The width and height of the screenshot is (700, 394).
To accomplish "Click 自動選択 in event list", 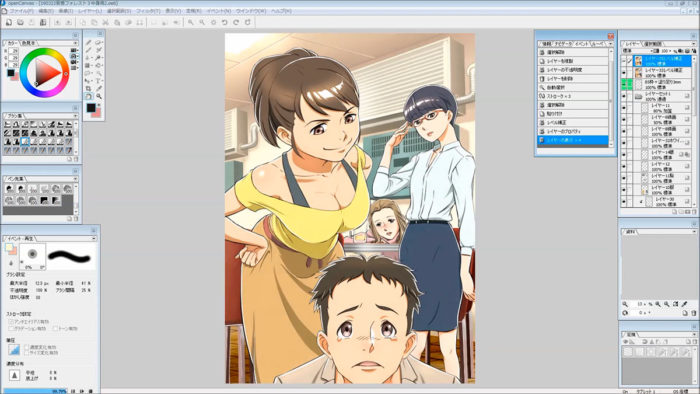I will pos(573,87).
